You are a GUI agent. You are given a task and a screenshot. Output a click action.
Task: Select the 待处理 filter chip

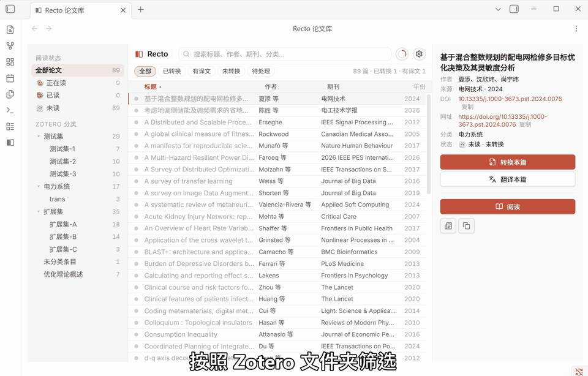point(261,71)
